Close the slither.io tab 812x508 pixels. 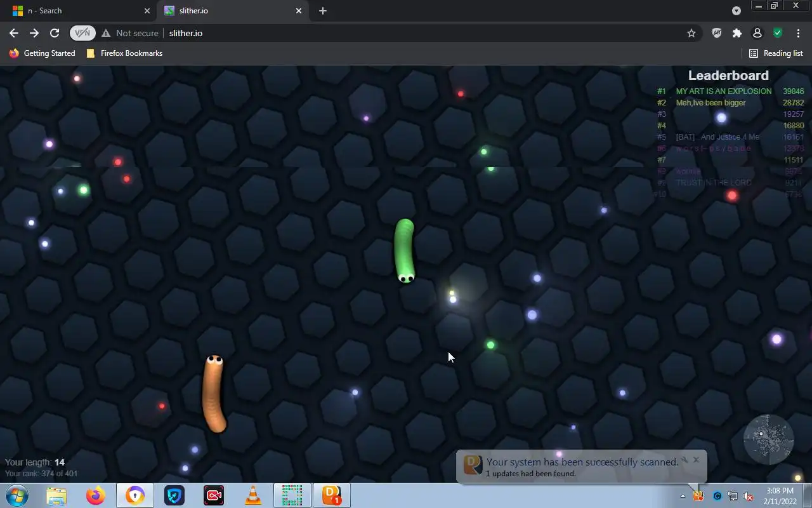click(x=299, y=11)
